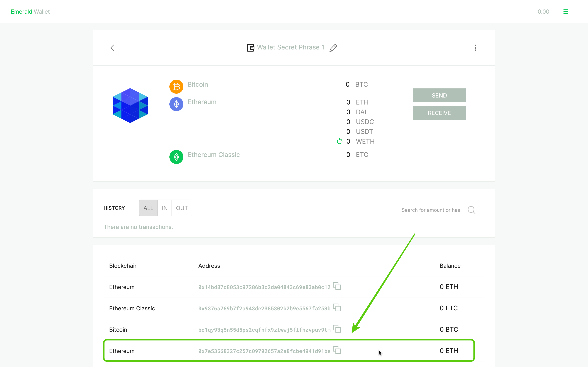Image resolution: width=588 pixels, height=367 pixels.
Task: Click the back arrow navigation icon
Action: click(x=112, y=48)
